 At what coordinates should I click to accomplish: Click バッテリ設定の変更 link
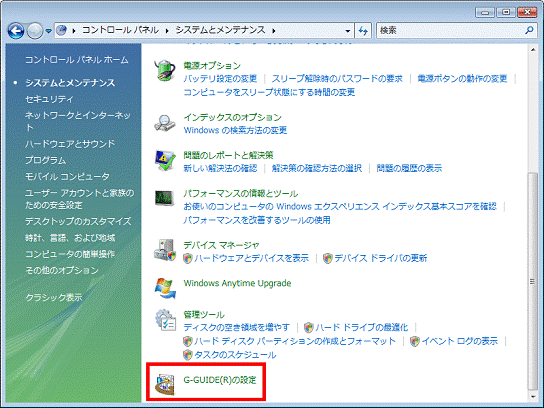coord(220,79)
